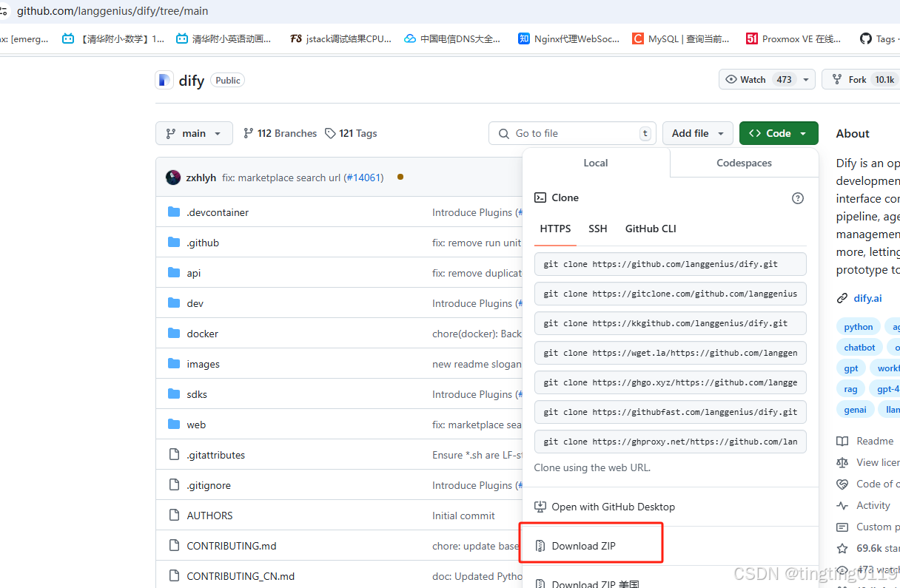Click the CONTRIBUTING.md file icon
The image size is (900, 588).
[174, 546]
